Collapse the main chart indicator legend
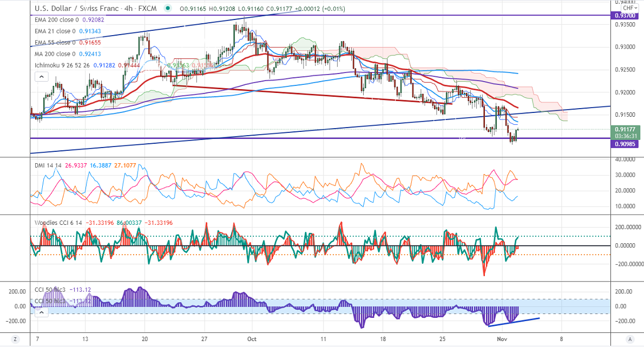 pos(41,77)
